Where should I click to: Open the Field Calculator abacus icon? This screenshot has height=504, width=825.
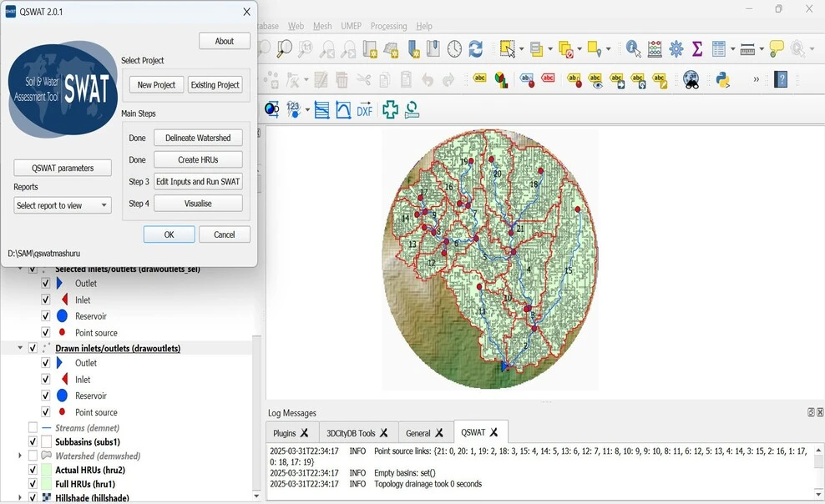(655, 49)
